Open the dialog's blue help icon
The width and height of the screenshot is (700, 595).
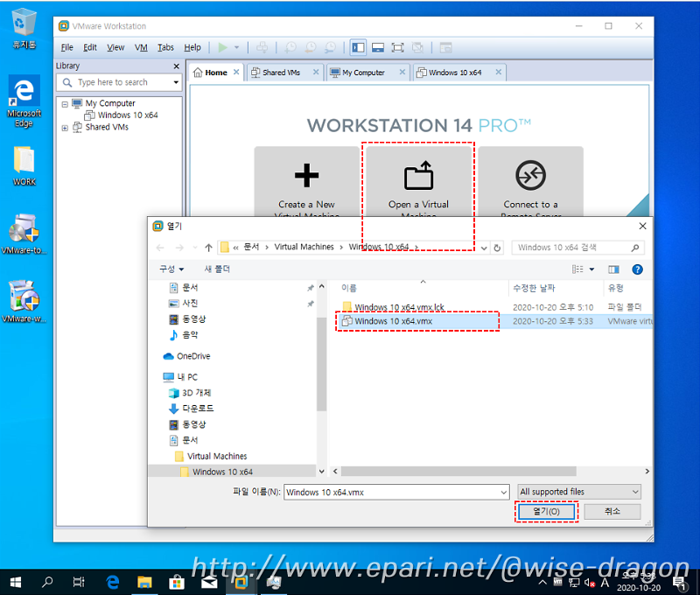(x=638, y=269)
